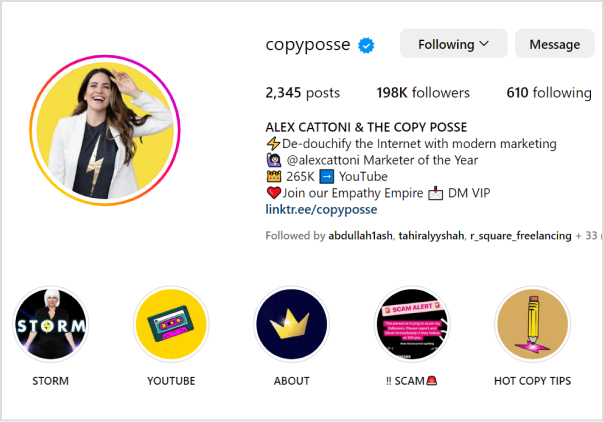Open the STORM story highlight
604x422 pixels.
pos(50,324)
